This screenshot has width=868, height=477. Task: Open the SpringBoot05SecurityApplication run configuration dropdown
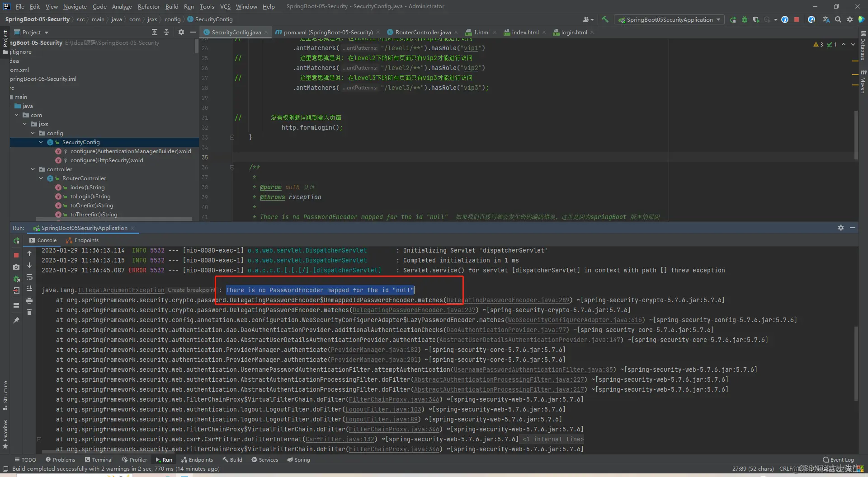(669, 19)
